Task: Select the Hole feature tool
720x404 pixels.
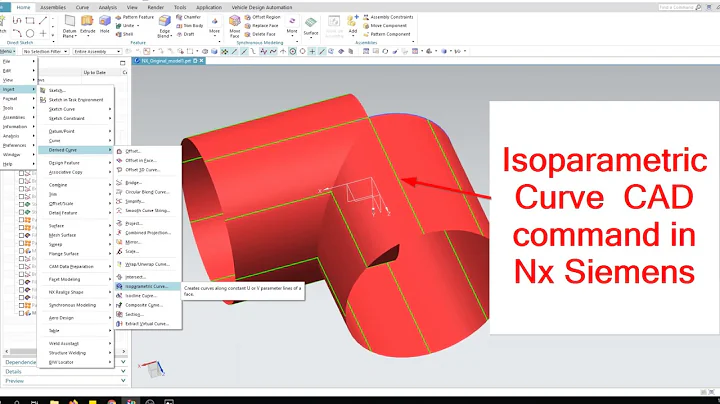Action: 105,25
